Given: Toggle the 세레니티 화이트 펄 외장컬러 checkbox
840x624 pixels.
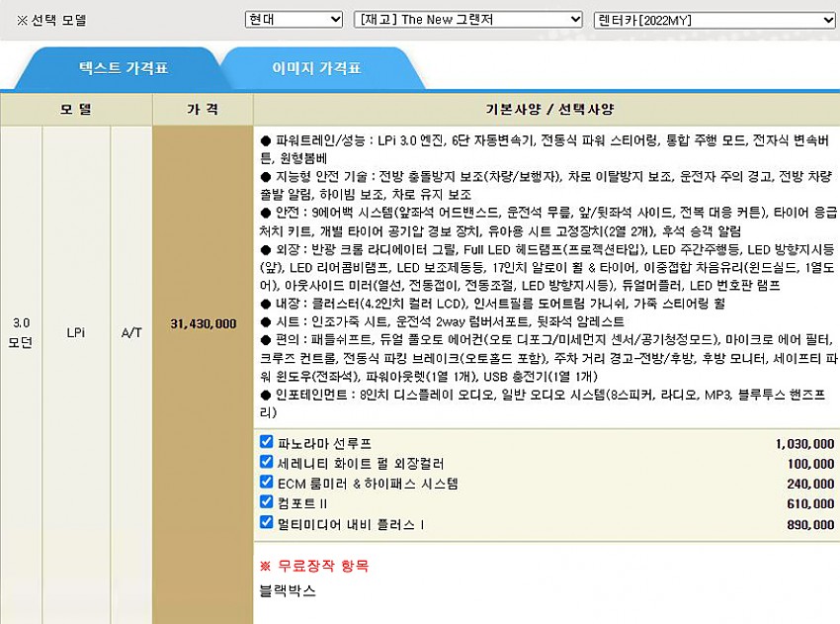Looking at the screenshot, I should point(266,463).
